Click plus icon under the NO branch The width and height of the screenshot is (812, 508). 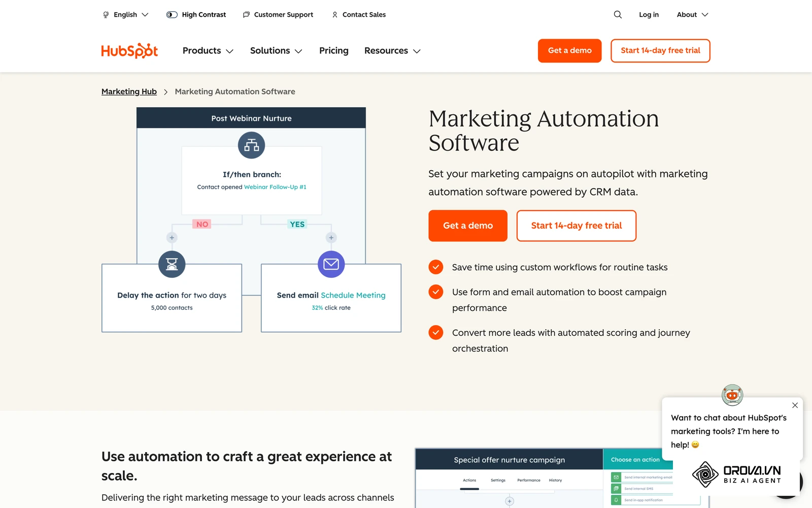point(172,238)
